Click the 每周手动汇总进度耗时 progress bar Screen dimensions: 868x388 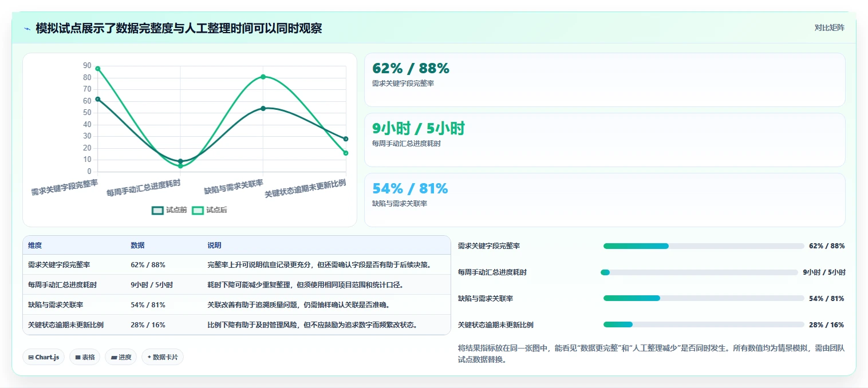699,272
